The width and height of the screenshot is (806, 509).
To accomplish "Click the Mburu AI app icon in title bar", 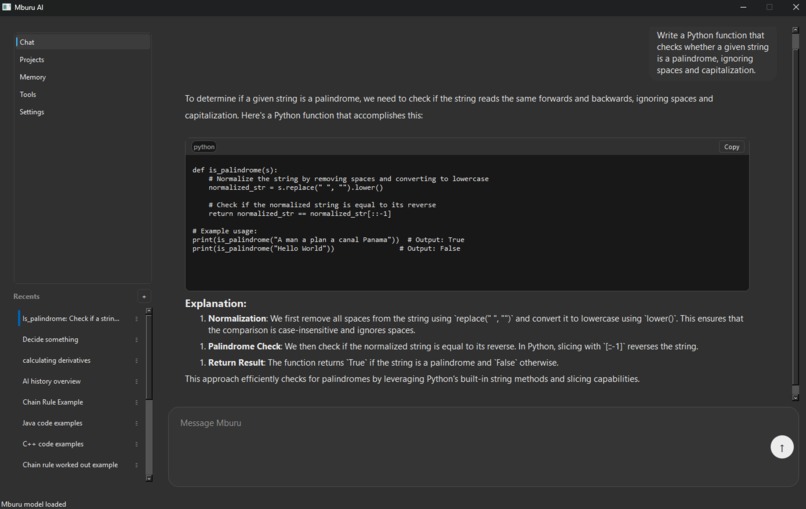I will pos(6,7).
